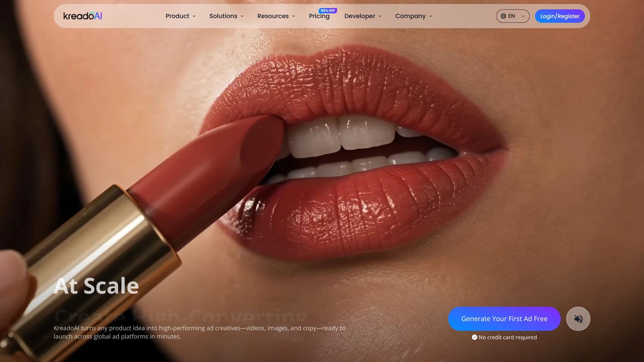Click the 'At Scale' headline text
Viewport: 644px width, 362px height.
click(x=96, y=286)
